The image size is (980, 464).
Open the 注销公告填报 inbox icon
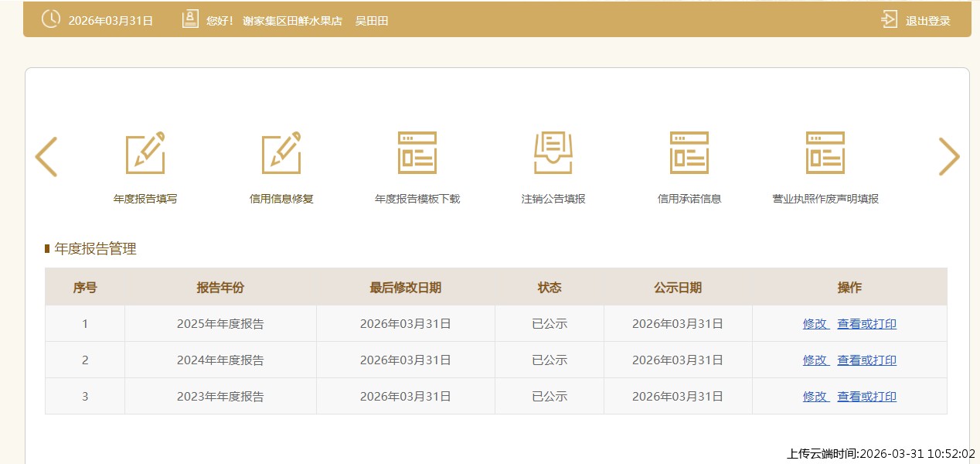click(553, 153)
